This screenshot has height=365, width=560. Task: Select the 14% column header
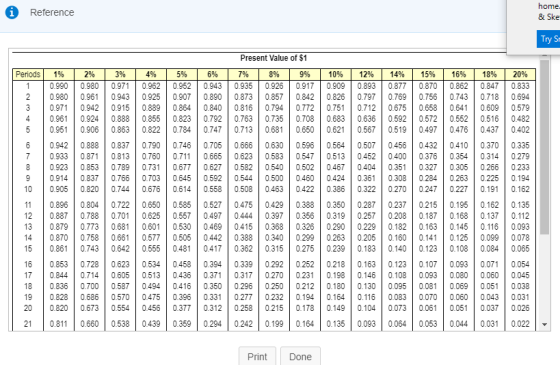click(x=397, y=74)
